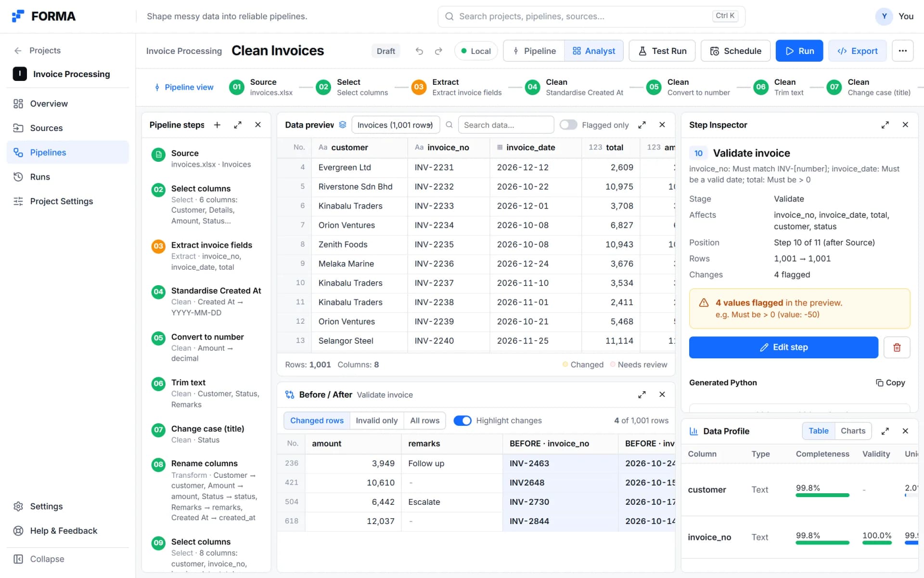
Task: Toggle the Flagged only switch
Action: click(x=568, y=125)
